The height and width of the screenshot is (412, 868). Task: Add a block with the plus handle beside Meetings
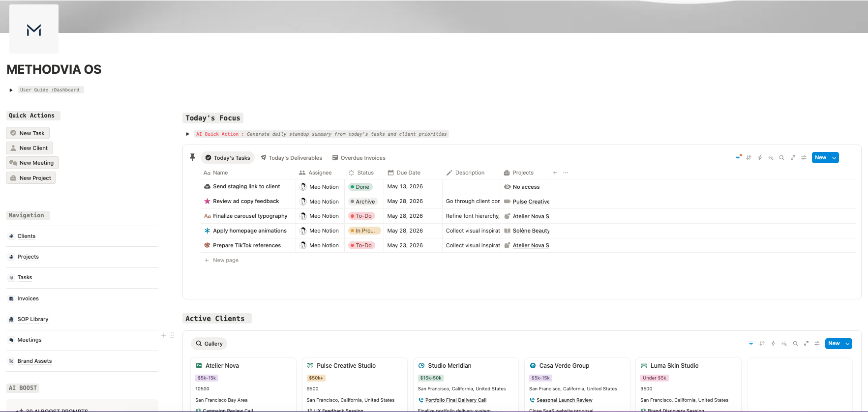[164, 335]
